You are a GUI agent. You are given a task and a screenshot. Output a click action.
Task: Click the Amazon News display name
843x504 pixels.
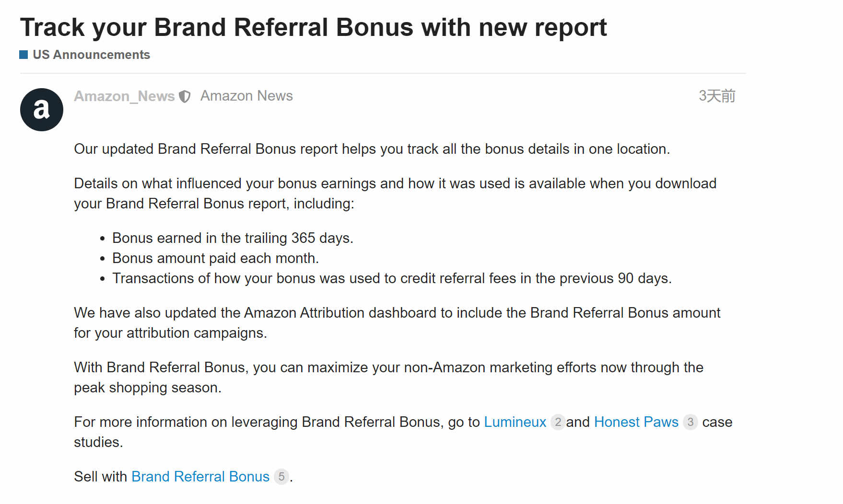coord(246,96)
